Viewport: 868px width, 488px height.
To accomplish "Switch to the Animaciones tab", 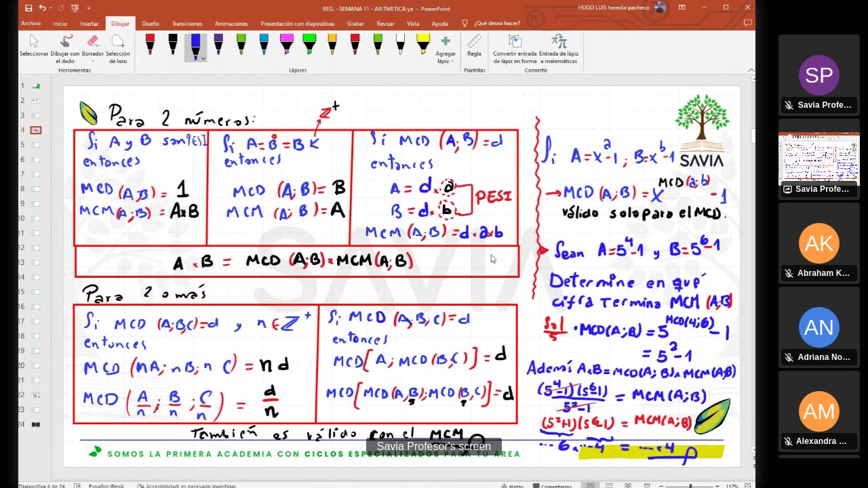I will 231,23.
